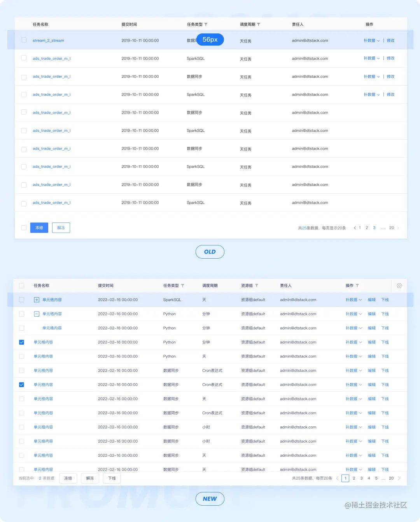Click 修改 in the stream_2_stream row
This screenshot has width=420, height=522.
coord(390,40)
